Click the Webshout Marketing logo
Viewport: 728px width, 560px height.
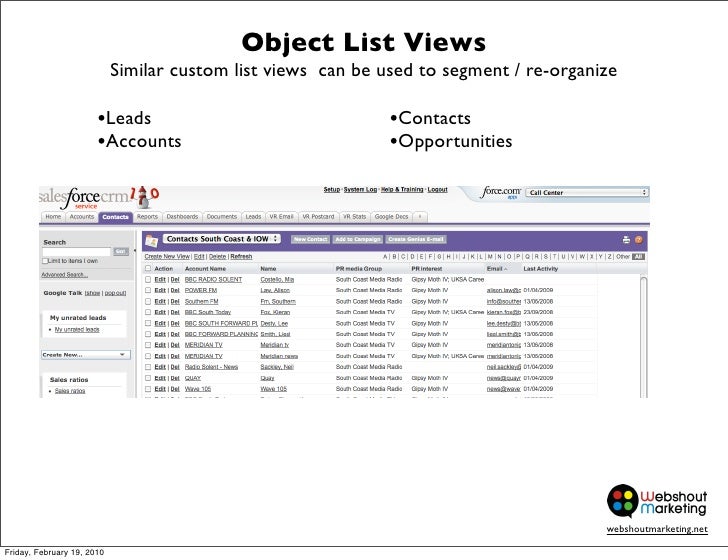(657, 501)
